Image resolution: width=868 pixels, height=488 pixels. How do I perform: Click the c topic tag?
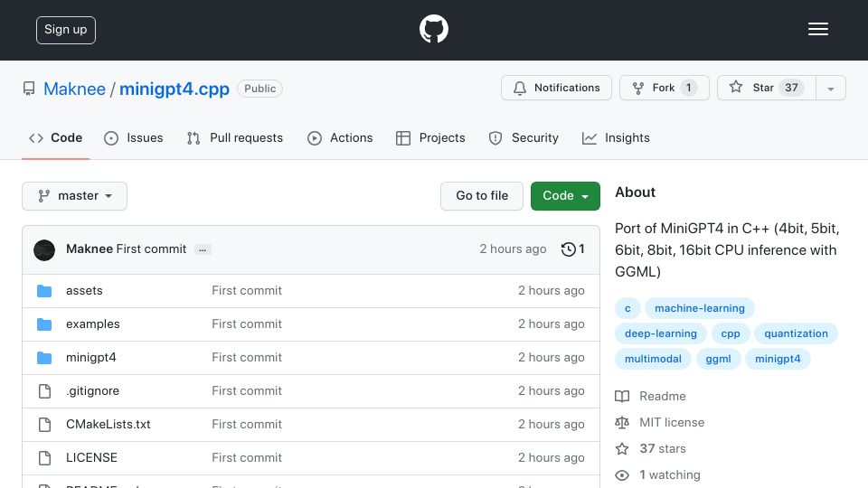[627, 308]
